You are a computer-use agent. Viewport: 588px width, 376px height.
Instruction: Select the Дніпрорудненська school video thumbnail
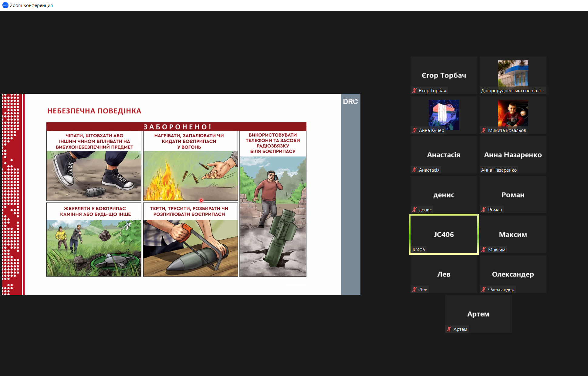(x=513, y=73)
